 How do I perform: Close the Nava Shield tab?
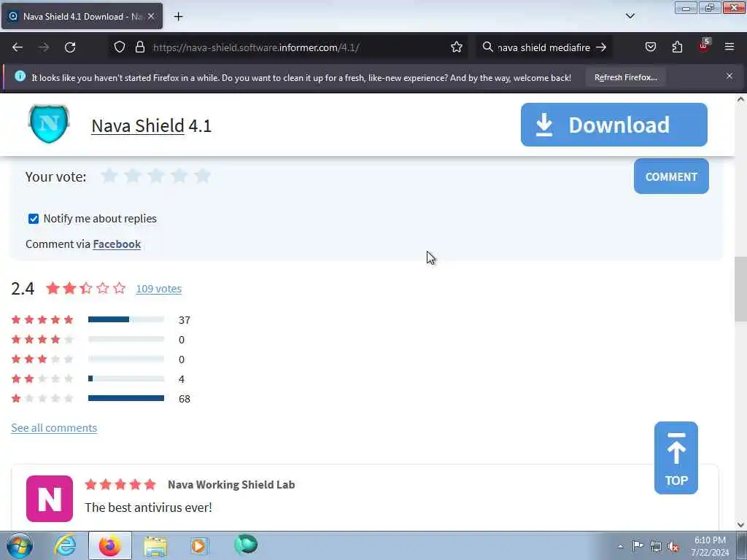tap(151, 16)
